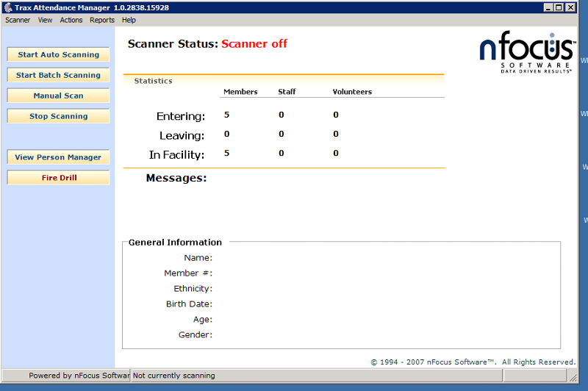
Task: Click the 'Member #:' field label
Action: click(x=188, y=273)
